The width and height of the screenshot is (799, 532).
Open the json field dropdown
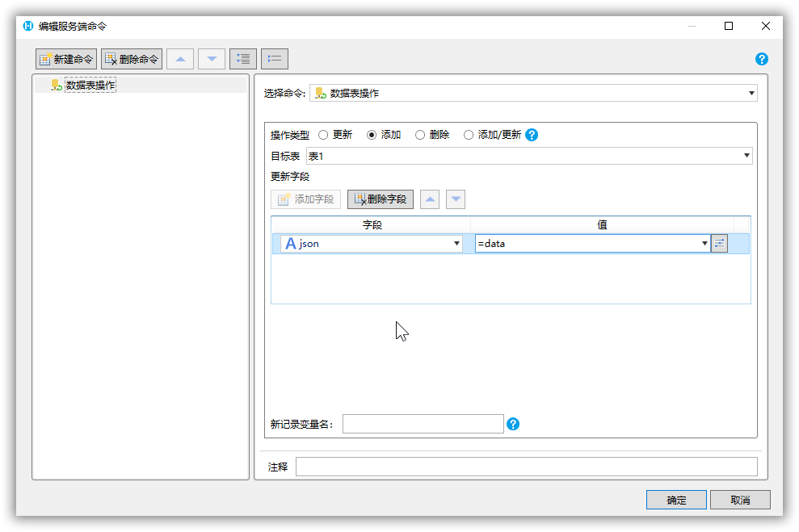[x=372, y=243]
